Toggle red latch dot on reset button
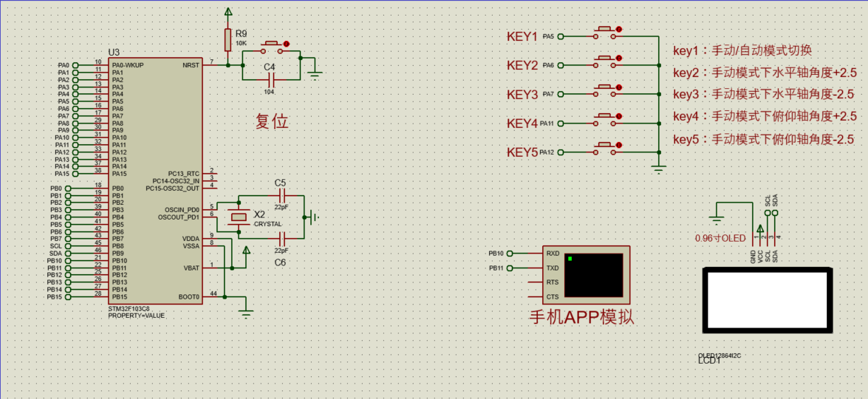The width and height of the screenshot is (868, 399). click(286, 44)
